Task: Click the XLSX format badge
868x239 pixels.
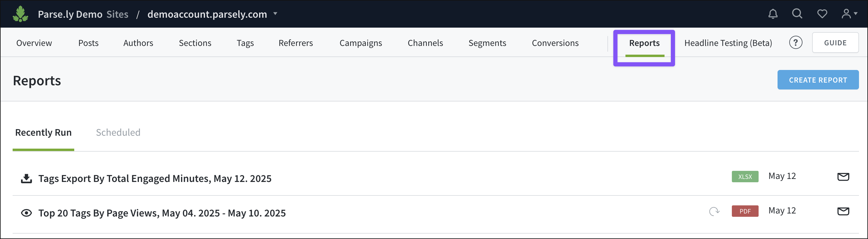Action: point(745,176)
